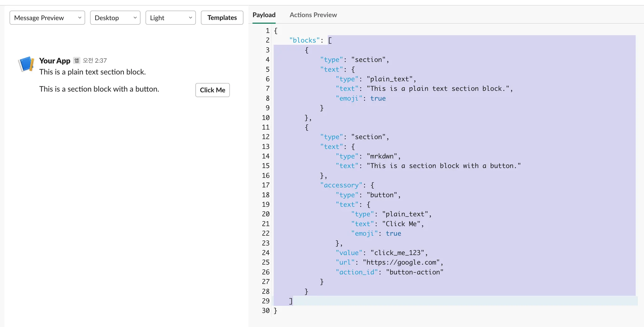Click the url value https://google.com in payload
Image resolution: width=644 pixels, height=327 pixels.
tap(401, 262)
